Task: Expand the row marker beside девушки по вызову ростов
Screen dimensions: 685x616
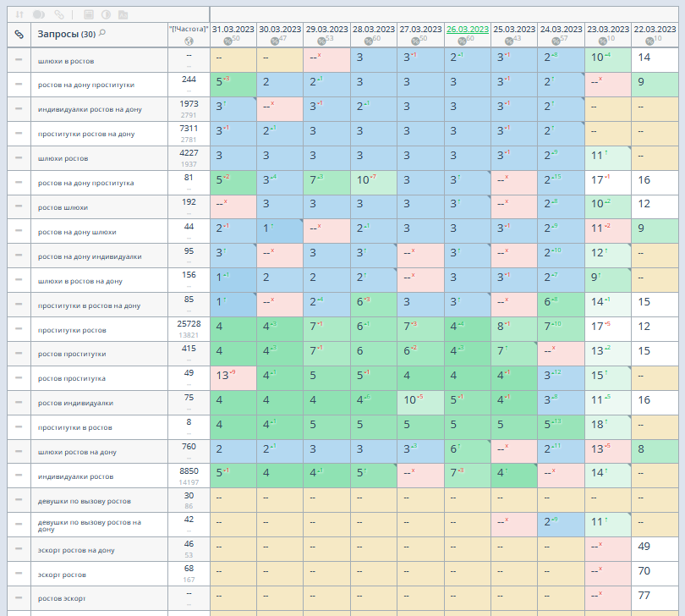Action: (19, 501)
